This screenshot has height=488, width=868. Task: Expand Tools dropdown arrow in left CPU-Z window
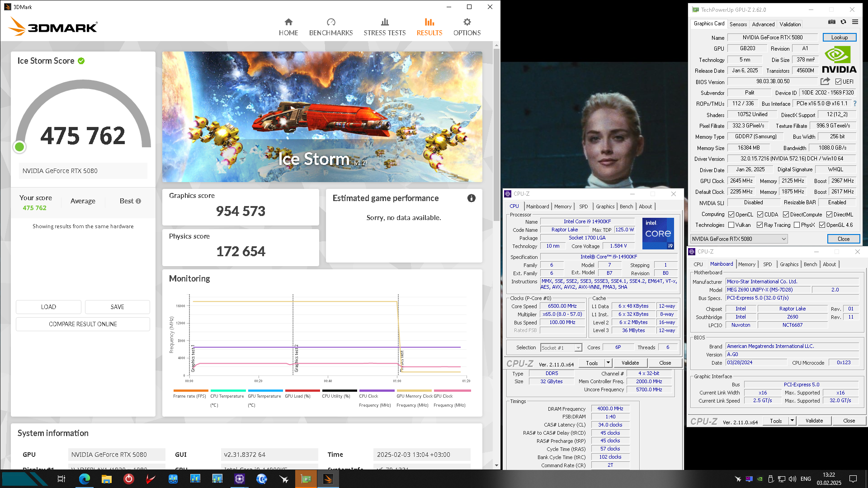click(x=608, y=363)
